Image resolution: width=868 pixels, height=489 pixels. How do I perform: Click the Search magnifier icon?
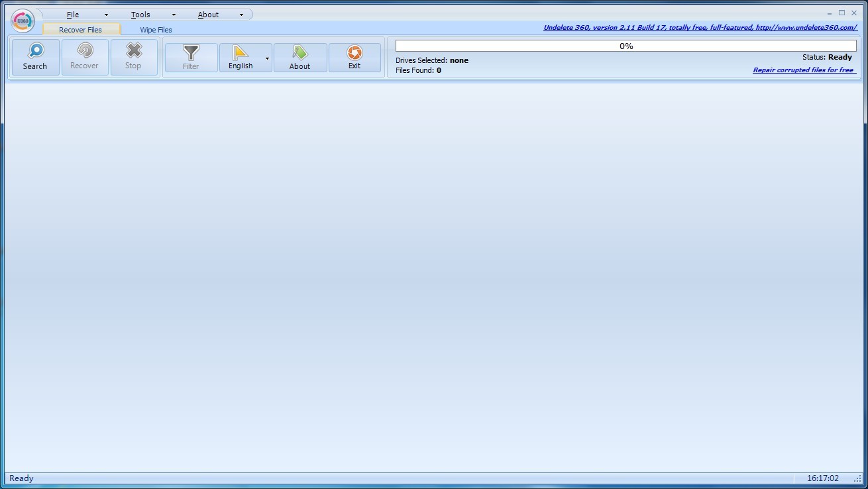[35, 52]
